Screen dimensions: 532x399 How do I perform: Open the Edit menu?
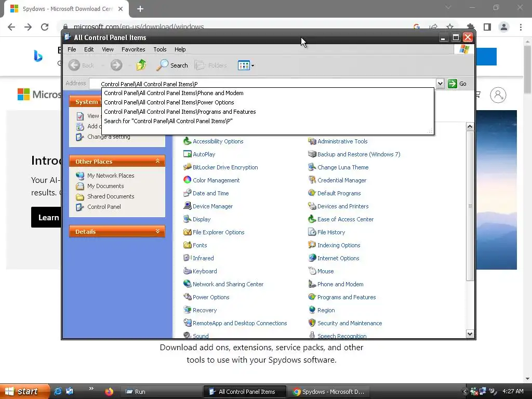(x=89, y=49)
